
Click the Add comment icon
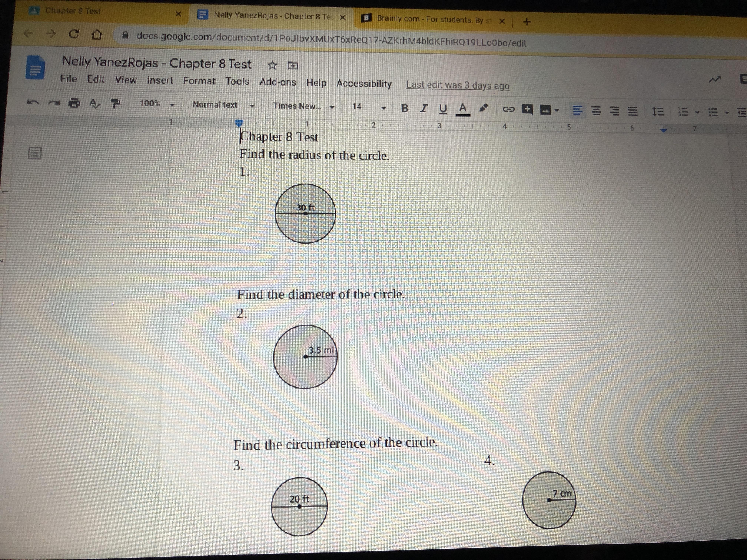pyautogui.click(x=527, y=109)
